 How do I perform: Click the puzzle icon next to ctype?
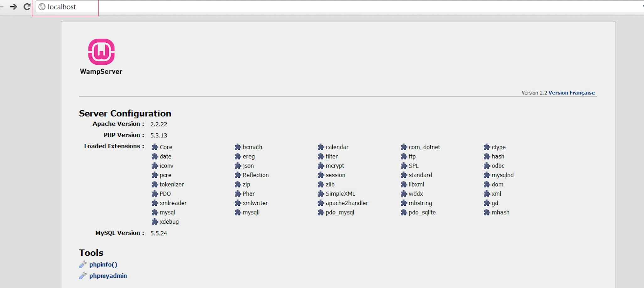(487, 147)
